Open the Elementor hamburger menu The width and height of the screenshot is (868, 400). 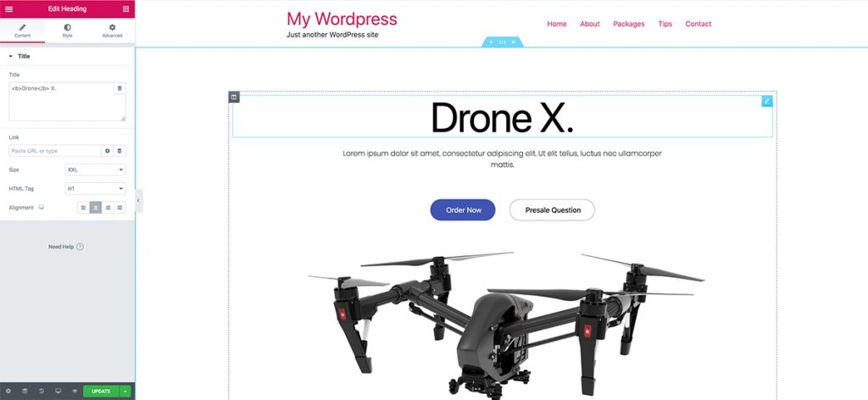8,8
